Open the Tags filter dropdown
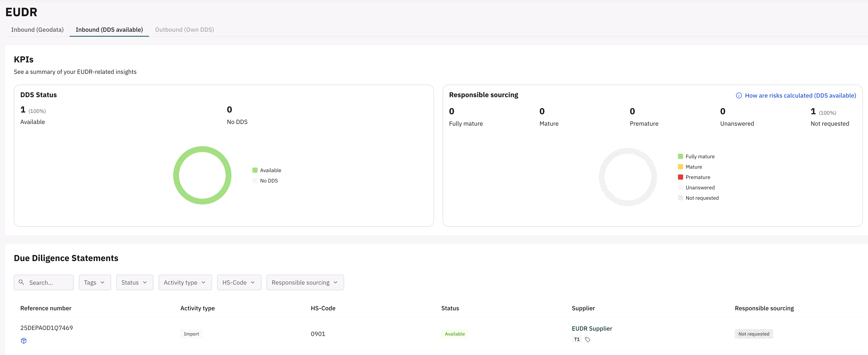This screenshot has width=868, height=355. coord(95,282)
